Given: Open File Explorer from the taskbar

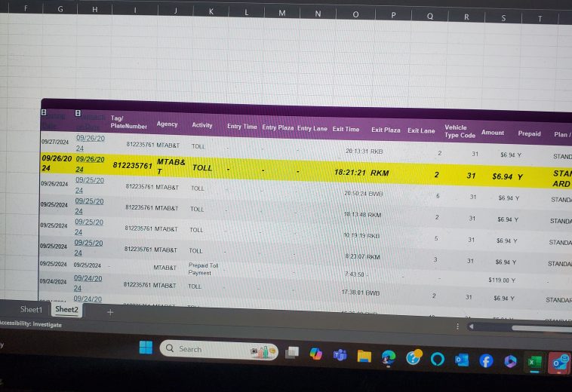Looking at the screenshot, I should click(x=364, y=356).
